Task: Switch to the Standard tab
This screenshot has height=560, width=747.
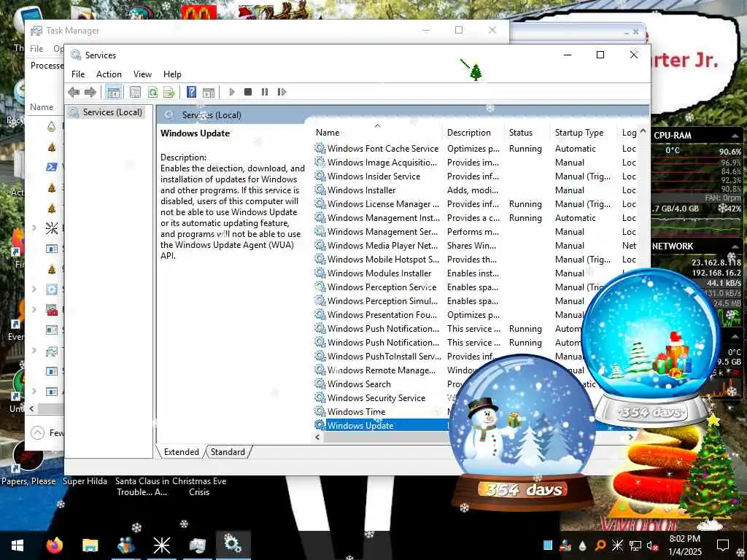Action: point(228,452)
